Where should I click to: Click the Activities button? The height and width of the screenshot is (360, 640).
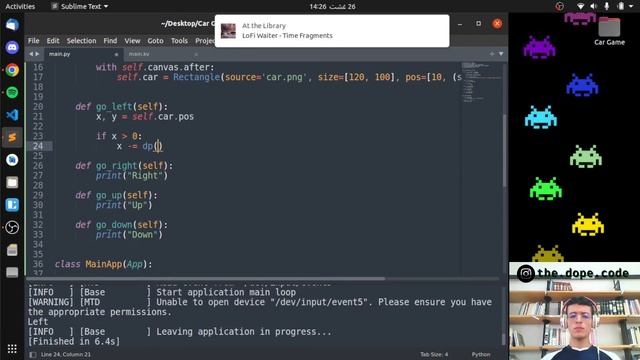tap(20, 6)
